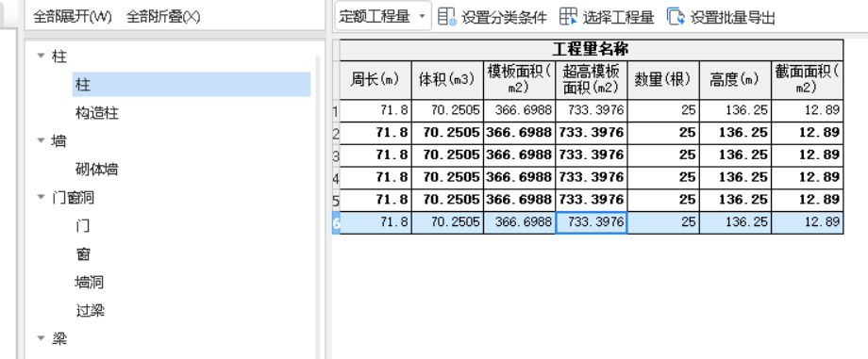This screenshot has width=868, height=359.
Task: Collapse the 门窗洞 tree node
Action: click(41, 197)
